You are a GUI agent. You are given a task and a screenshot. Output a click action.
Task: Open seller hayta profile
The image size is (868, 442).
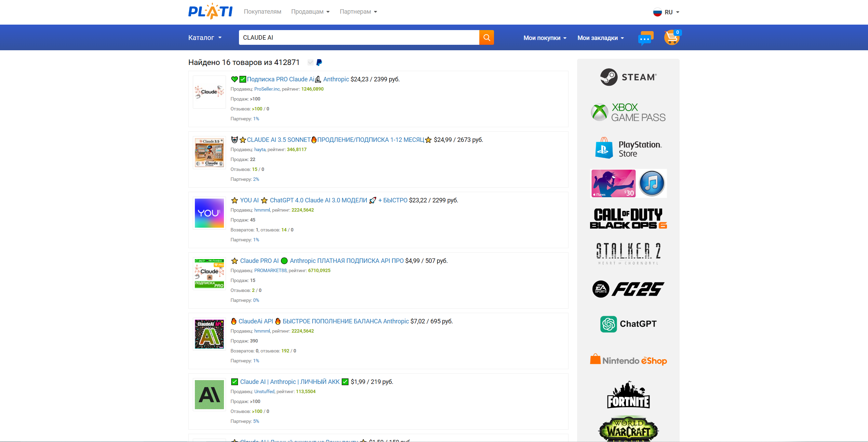[x=260, y=149]
